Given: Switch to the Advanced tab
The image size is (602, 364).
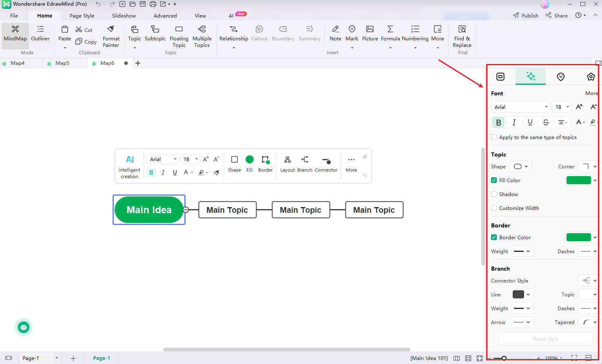Looking at the screenshot, I should point(165,15).
